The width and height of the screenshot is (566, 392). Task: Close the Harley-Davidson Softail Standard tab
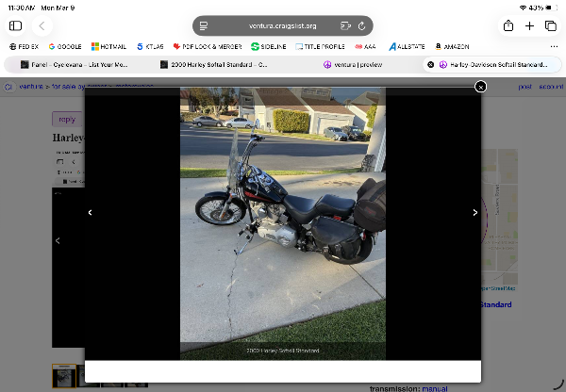click(431, 65)
